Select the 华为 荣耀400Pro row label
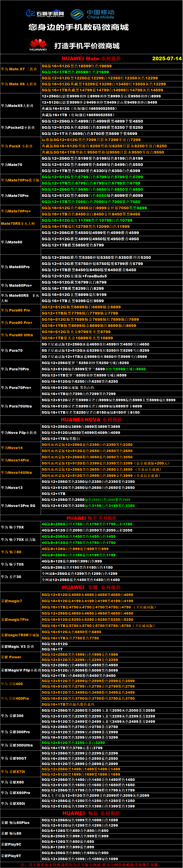 pos(15,699)
